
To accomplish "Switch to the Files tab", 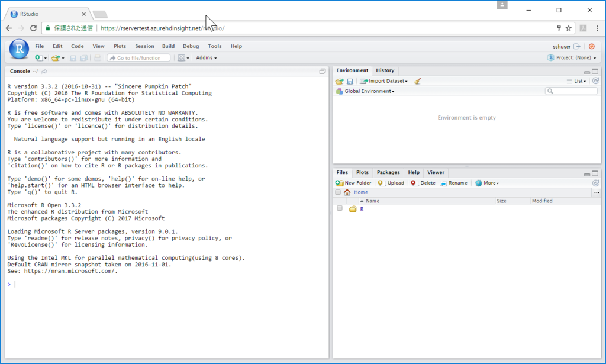I will click(342, 172).
